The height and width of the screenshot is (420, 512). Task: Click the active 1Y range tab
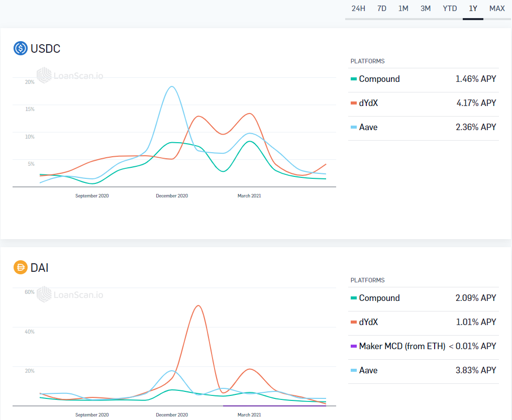pos(473,9)
